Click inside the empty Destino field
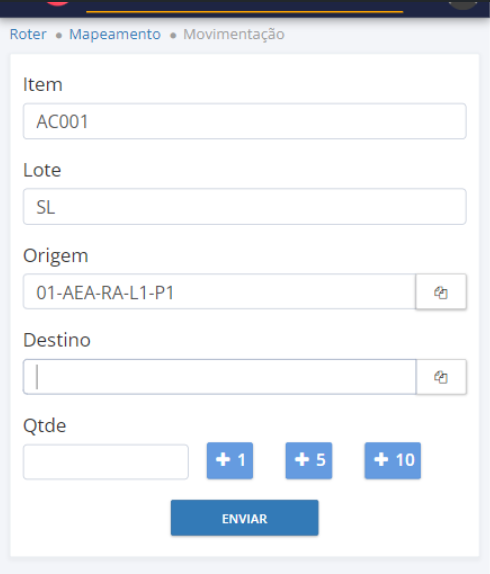Image resolution: width=490 pixels, height=574 pixels. point(220,377)
